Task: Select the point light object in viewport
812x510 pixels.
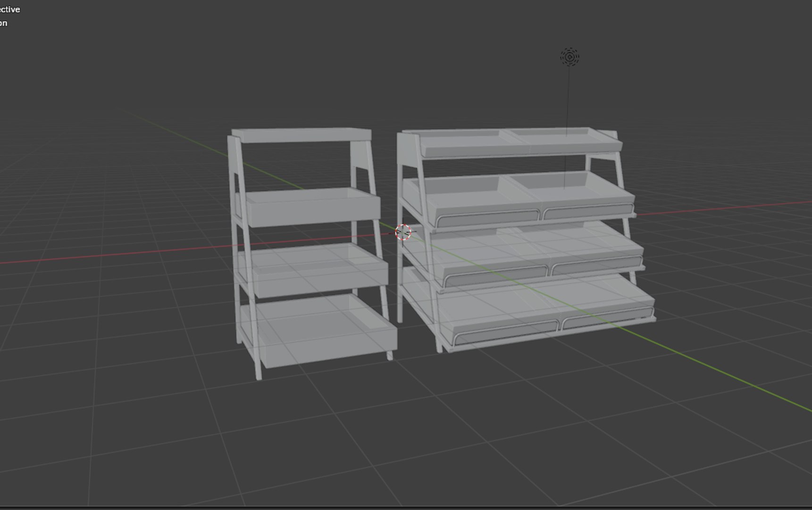Action: 569,57
